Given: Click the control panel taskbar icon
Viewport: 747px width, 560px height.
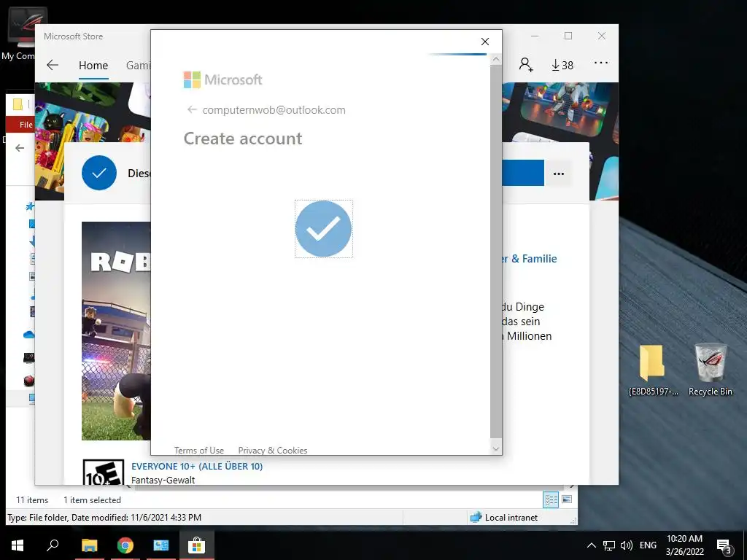Looking at the screenshot, I should point(161,545).
